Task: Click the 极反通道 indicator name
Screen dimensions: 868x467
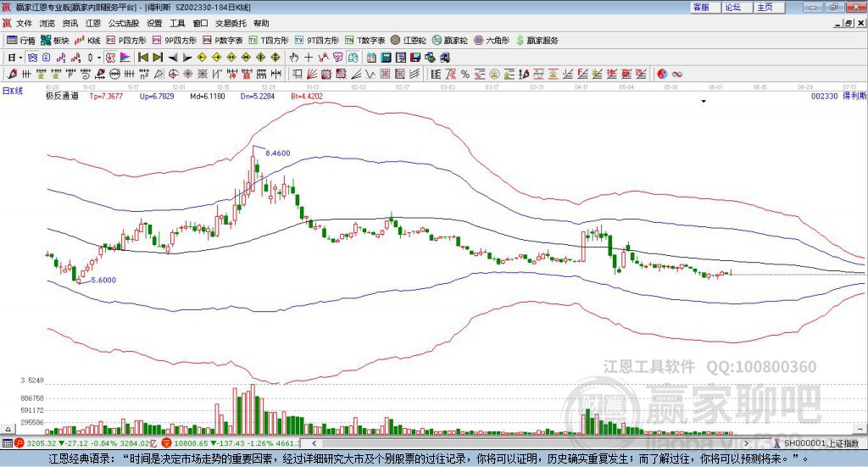Action: [x=62, y=97]
